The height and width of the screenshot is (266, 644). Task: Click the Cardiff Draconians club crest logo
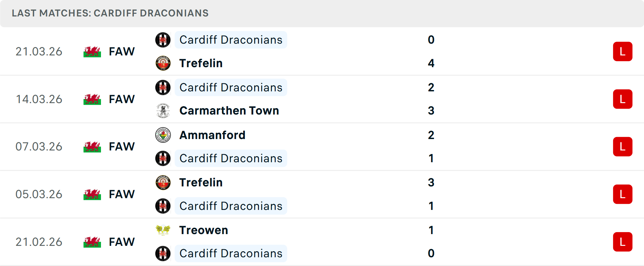click(x=163, y=40)
